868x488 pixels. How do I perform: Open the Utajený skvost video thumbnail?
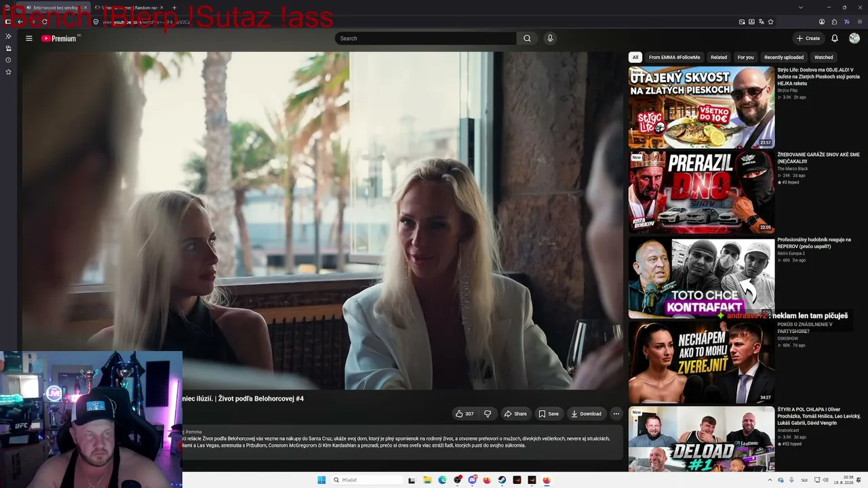701,107
